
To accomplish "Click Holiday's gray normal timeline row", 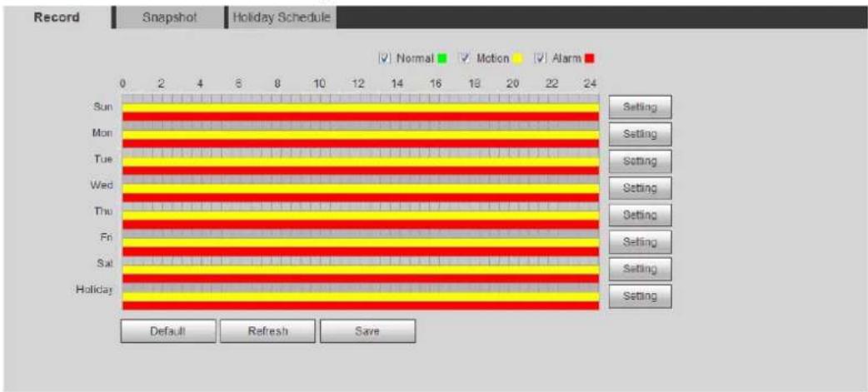I will point(361,287).
